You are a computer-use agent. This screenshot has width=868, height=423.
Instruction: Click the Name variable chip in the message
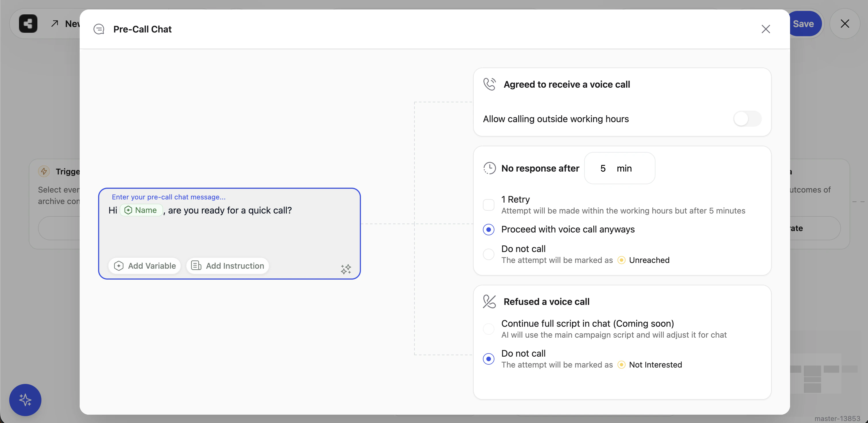coord(141,210)
